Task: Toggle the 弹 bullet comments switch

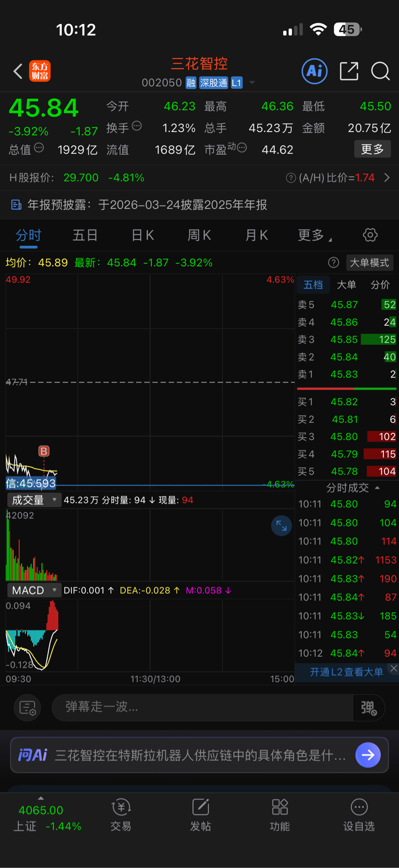Action: coord(369,707)
